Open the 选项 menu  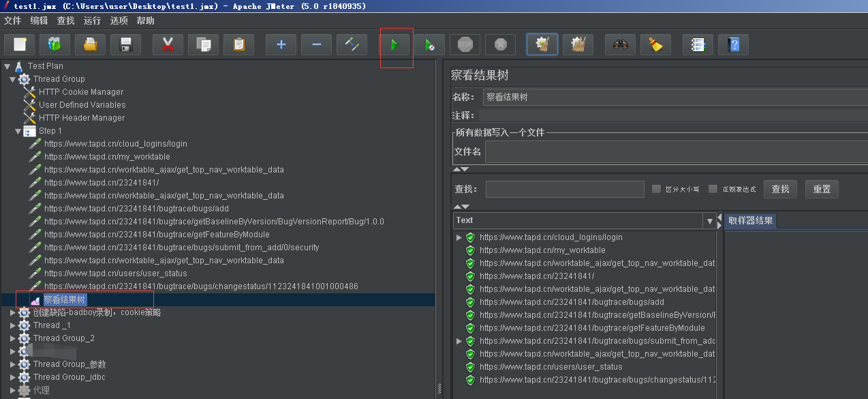click(x=119, y=21)
